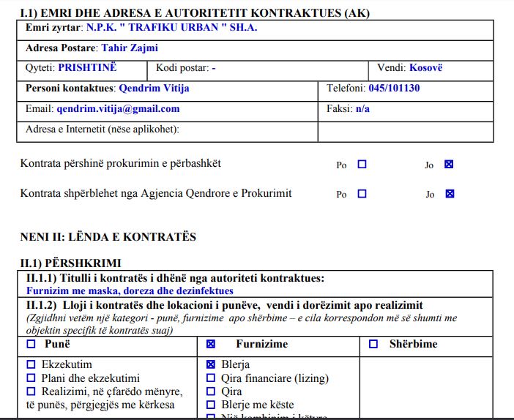
Task: Click italic note Zgjidhni vetëm një kategori
Action: pyautogui.click(x=242, y=324)
